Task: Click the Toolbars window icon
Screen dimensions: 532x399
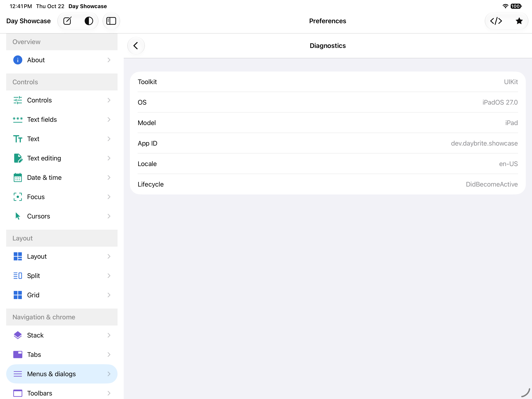Action: (18, 393)
